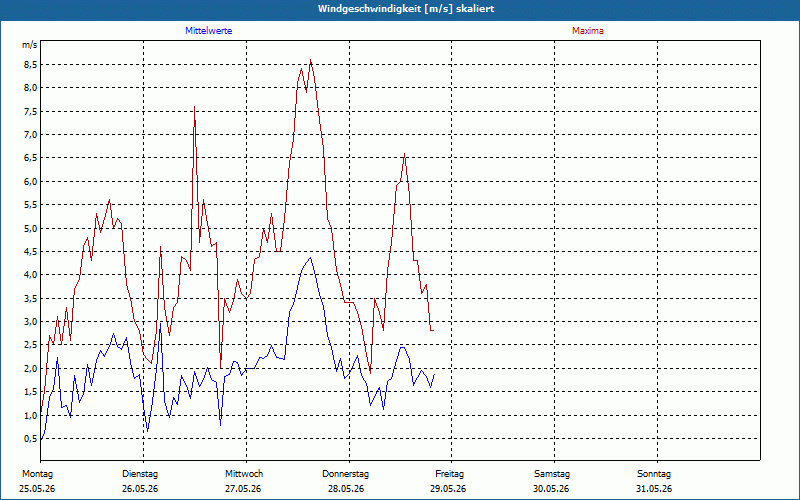The image size is (800, 500).
Task: Click the 'Freitag' day label
Action: point(449,474)
